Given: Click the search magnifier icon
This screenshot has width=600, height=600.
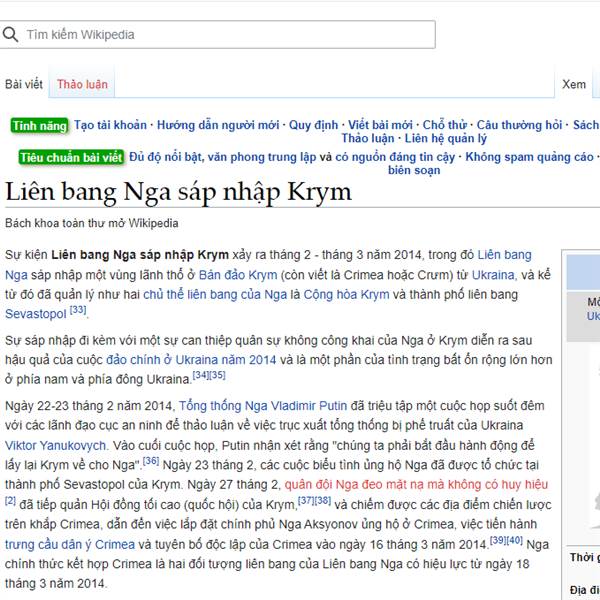Looking at the screenshot, I should [10, 34].
